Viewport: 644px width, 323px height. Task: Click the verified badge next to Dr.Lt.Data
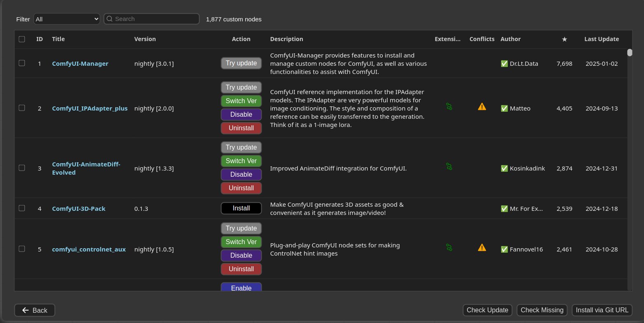coord(504,64)
